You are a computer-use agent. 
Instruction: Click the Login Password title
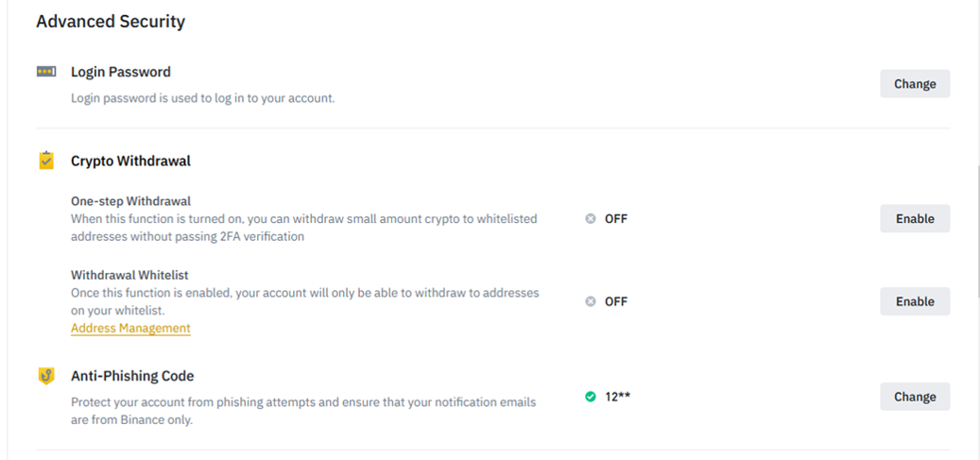(x=121, y=72)
